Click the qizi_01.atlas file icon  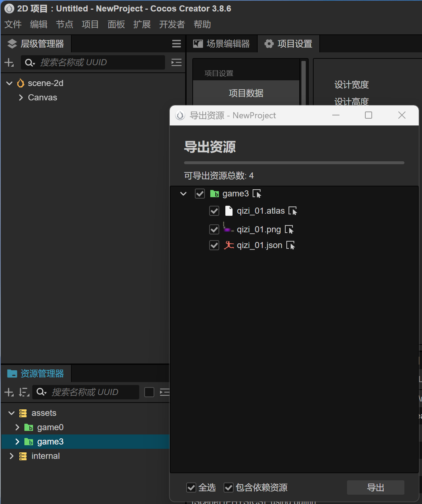coord(229,210)
